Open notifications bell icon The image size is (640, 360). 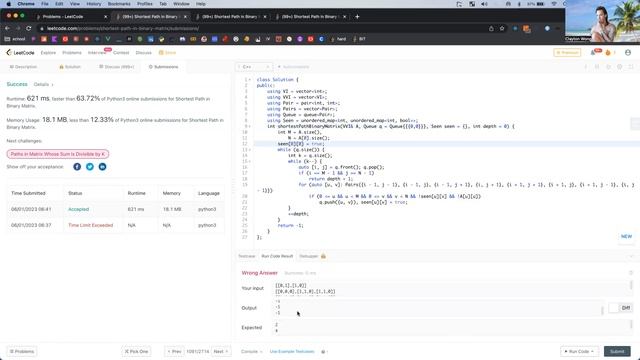[x=593, y=53]
